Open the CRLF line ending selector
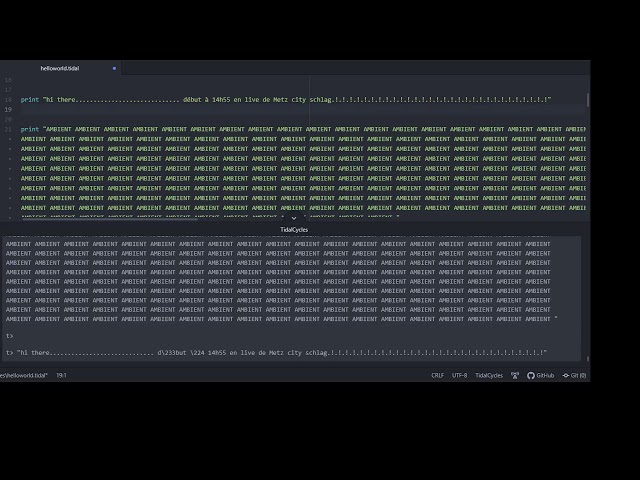 [437, 376]
